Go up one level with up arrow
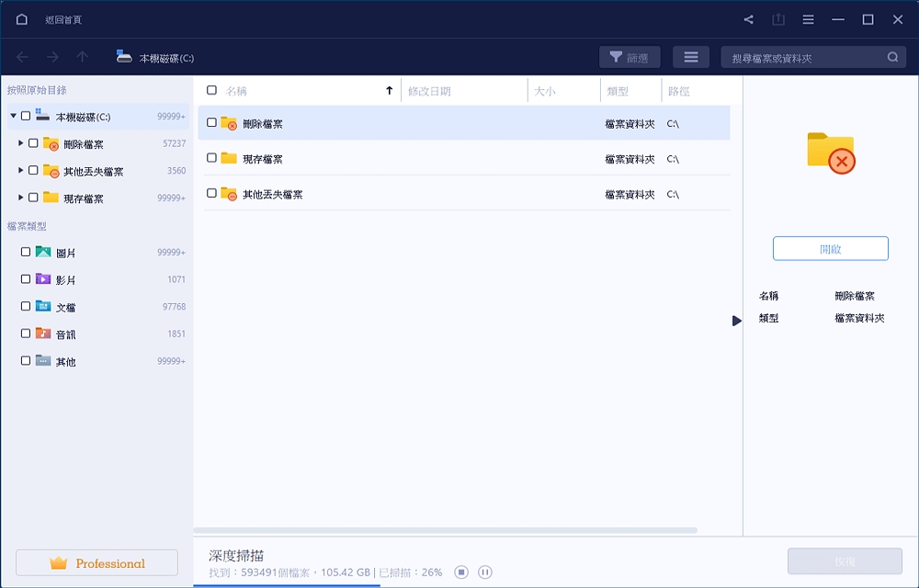The image size is (919, 588). (82, 57)
